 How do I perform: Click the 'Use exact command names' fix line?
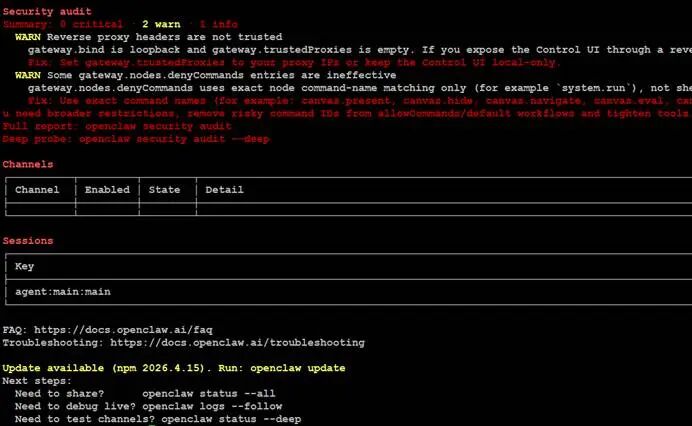click(x=360, y=101)
